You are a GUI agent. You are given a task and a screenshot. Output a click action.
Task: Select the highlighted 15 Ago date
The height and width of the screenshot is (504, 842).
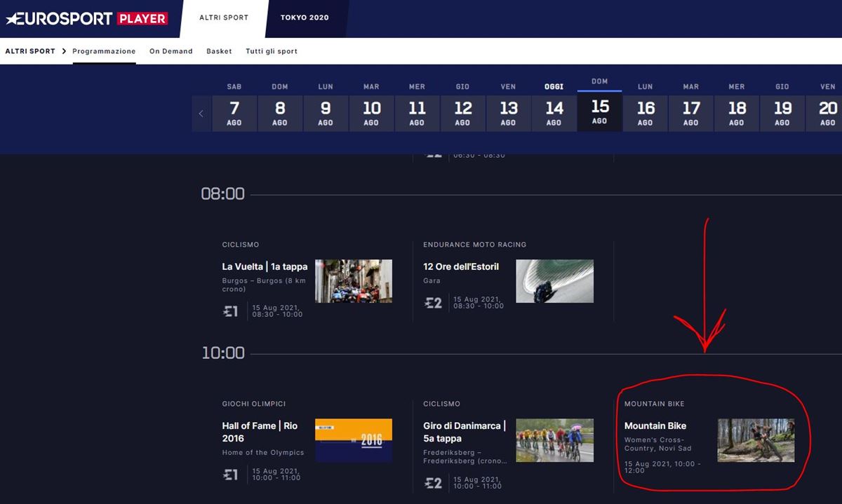[599, 111]
